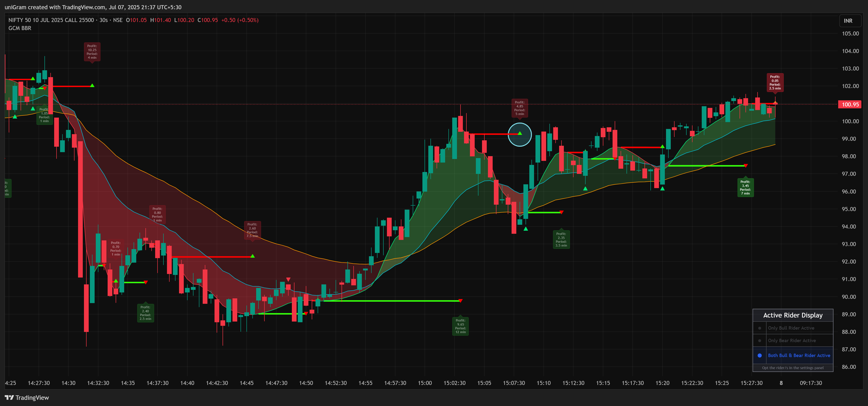Click the Profit 0.80 Period 1 min label
Viewport: 868px width, 406px height.
coord(157,214)
